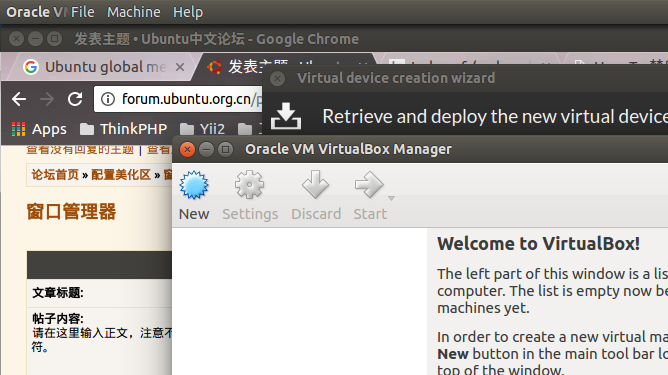Image resolution: width=668 pixels, height=375 pixels.
Task: Click the Google favicon on first tab
Action: (31, 67)
